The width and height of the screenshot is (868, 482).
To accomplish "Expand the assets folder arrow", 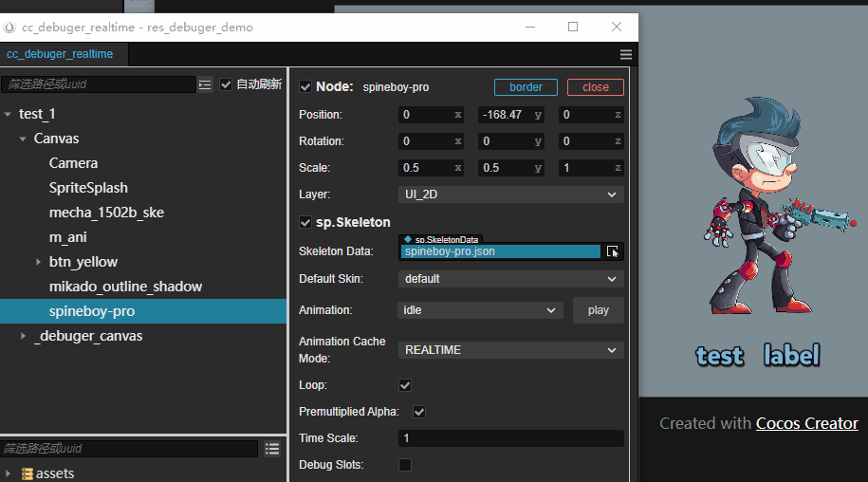I will (x=8, y=473).
